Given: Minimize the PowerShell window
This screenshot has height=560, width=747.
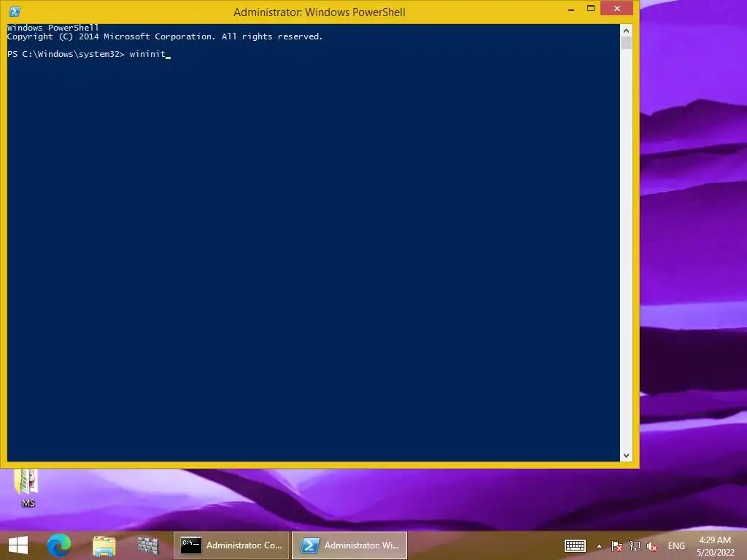Looking at the screenshot, I should click(x=570, y=9).
